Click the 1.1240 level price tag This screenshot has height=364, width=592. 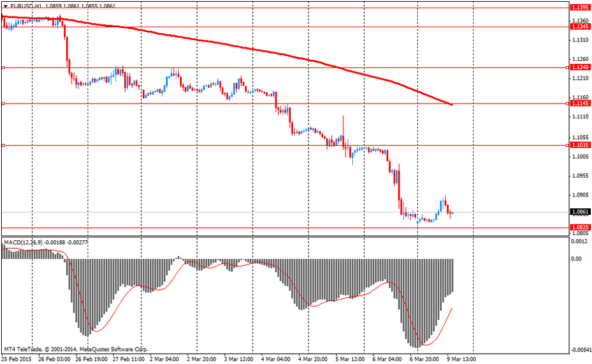point(580,67)
